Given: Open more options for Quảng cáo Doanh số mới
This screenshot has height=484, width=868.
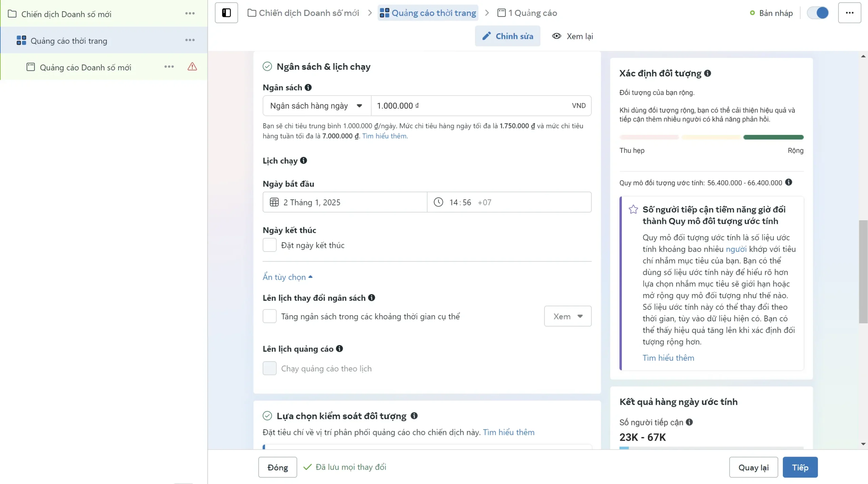Looking at the screenshot, I should click(169, 67).
